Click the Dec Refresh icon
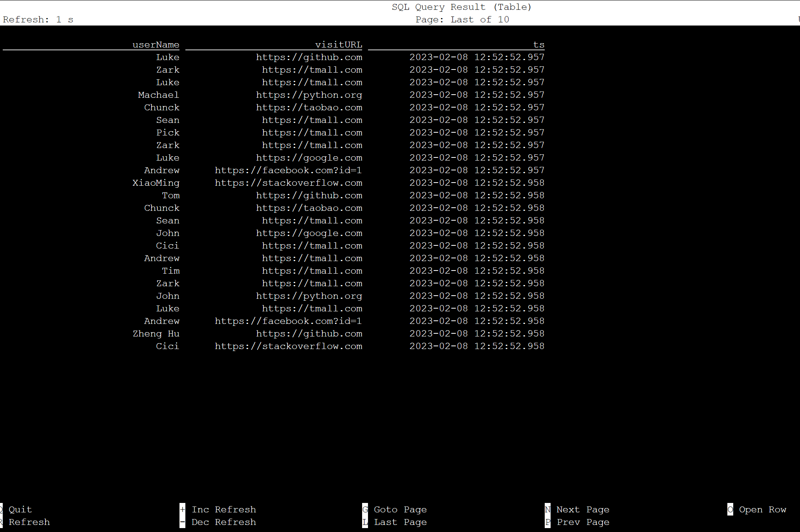The height and width of the screenshot is (532, 800). [181, 522]
